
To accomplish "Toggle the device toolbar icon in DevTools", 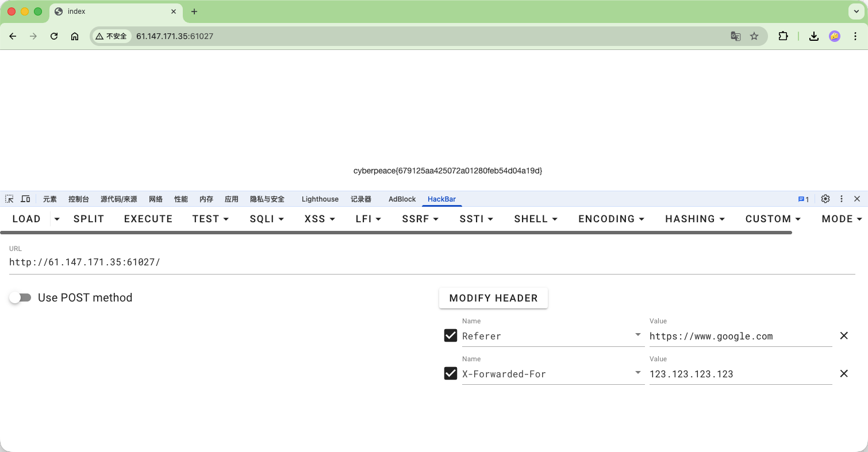I will tap(25, 199).
